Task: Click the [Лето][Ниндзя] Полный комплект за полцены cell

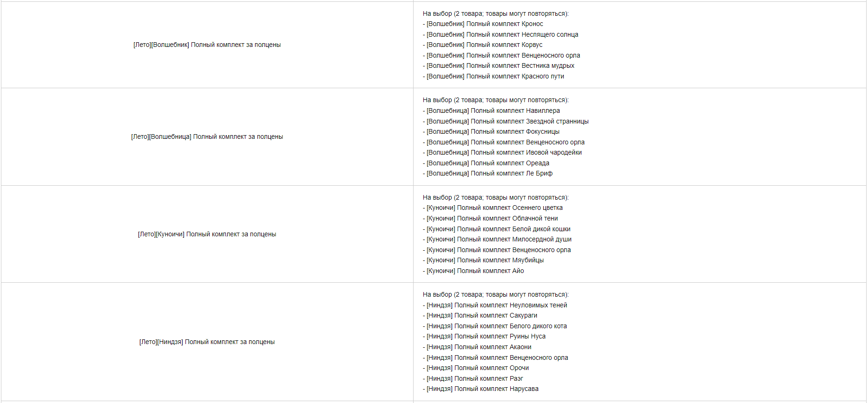Action: pos(207,342)
